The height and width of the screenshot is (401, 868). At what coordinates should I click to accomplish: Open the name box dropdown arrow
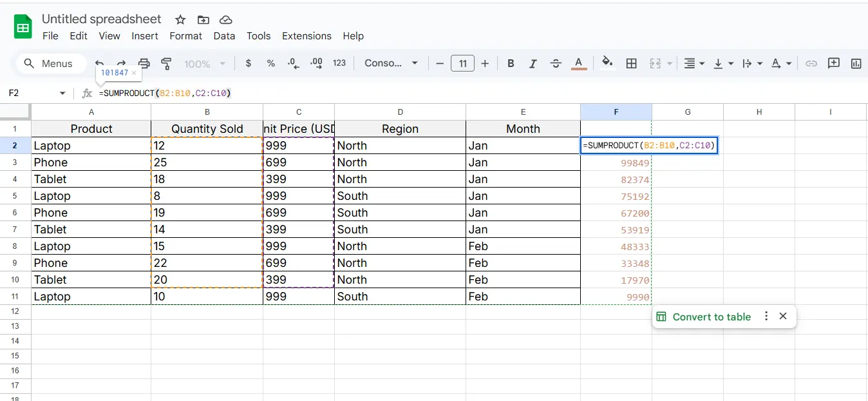(62, 93)
